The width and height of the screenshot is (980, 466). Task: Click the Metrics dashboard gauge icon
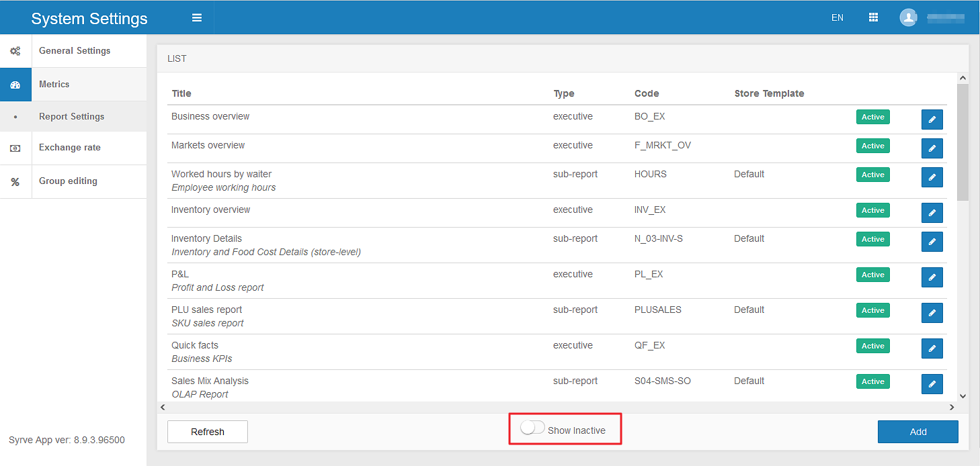[15, 85]
